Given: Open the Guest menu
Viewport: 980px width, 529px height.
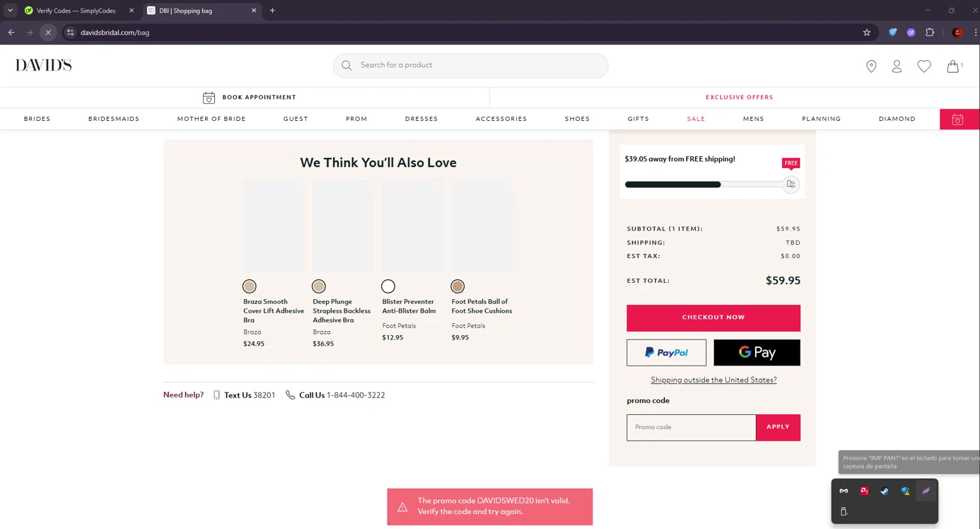Looking at the screenshot, I should (x=295, y=119).
